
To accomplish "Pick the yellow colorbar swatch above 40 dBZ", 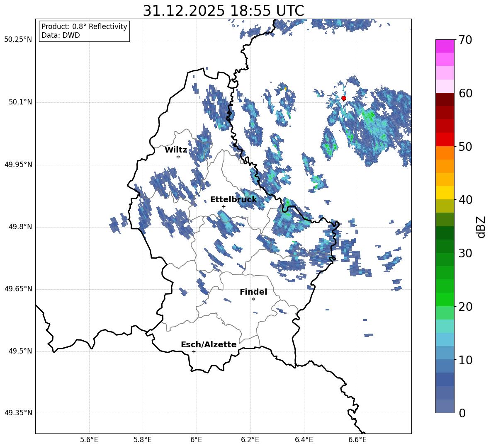I will coord(445,193).
